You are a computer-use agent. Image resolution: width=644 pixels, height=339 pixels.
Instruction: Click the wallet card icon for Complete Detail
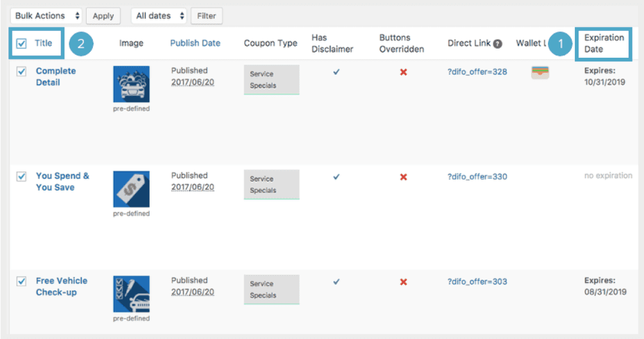pos(540,73)
